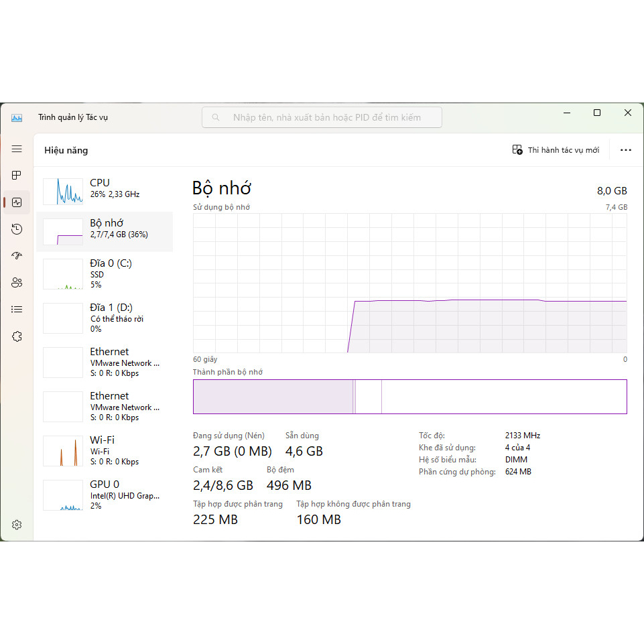This screenshot has width=644, height=644.
Task: Open the Users page icon
Action: point(17,283)
